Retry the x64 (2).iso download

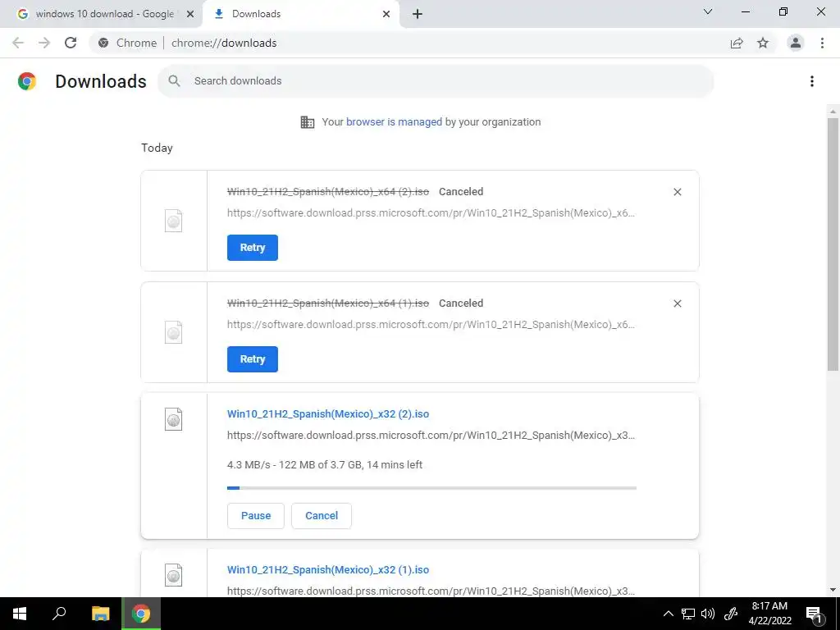253,248
